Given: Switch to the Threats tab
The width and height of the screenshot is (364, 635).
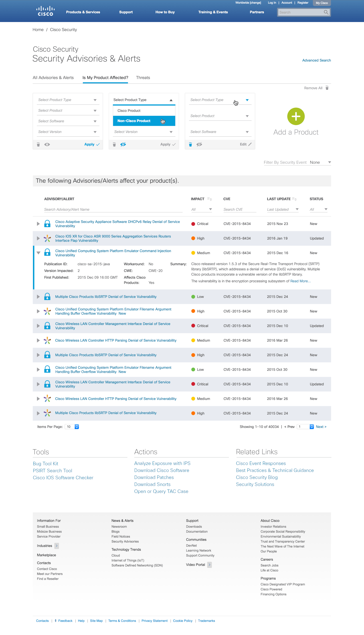Looking at the screenshot, I should coord(143,78).
